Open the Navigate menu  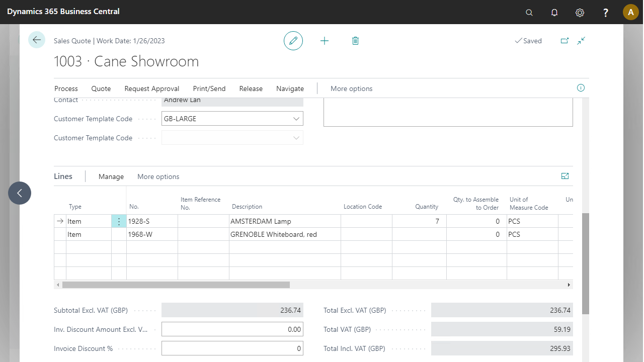pyautogui.click(x=290, y=88)
